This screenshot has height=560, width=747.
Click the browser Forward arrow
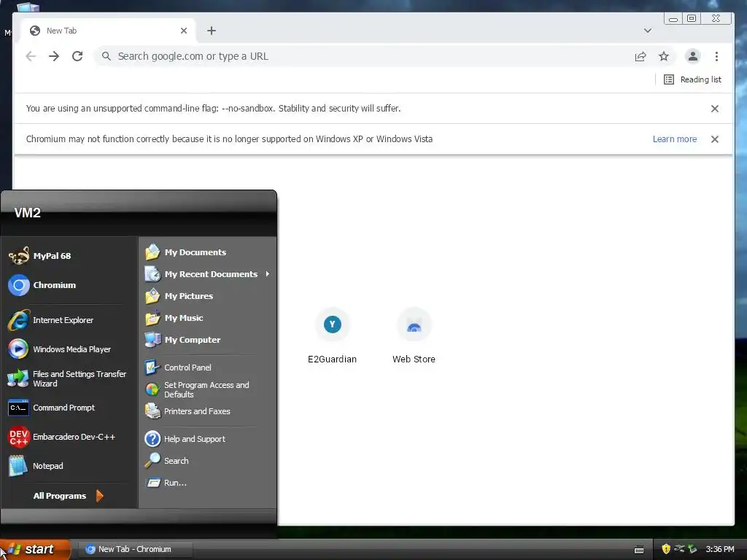point(54,56)
